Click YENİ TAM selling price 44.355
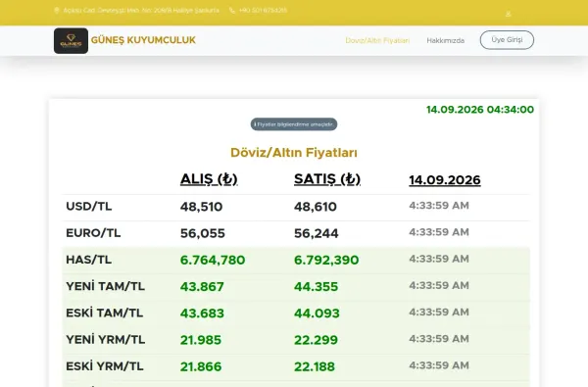This screenshot has width=588, height=387. click(317, 286)
